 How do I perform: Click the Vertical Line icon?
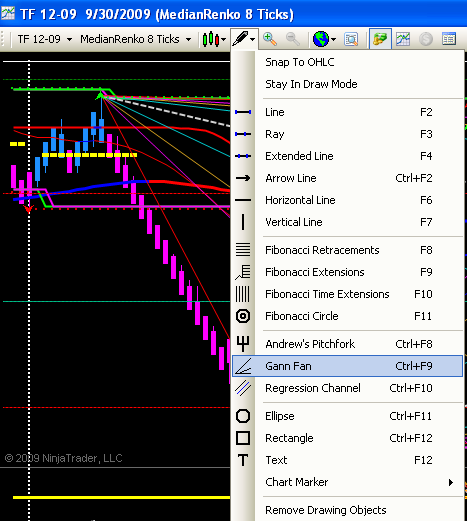click(x=243, y=222)
